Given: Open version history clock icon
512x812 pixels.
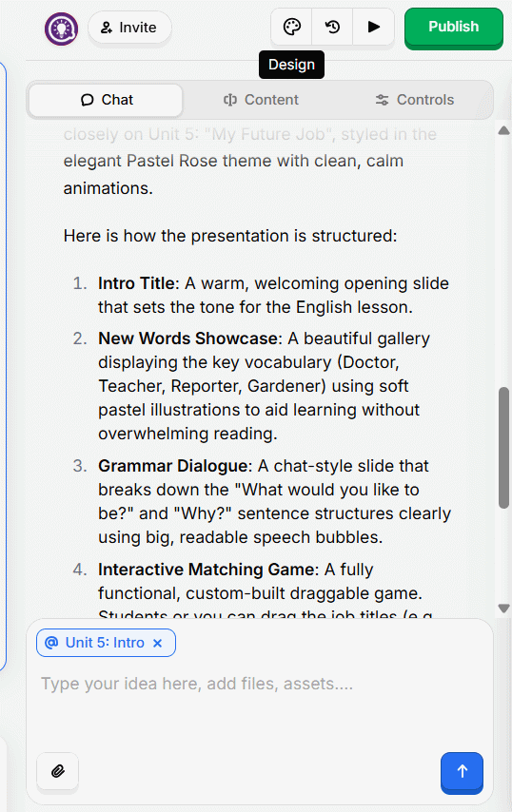Looking at the screenshot, I should pyautogui.click(x=332, y=27).
